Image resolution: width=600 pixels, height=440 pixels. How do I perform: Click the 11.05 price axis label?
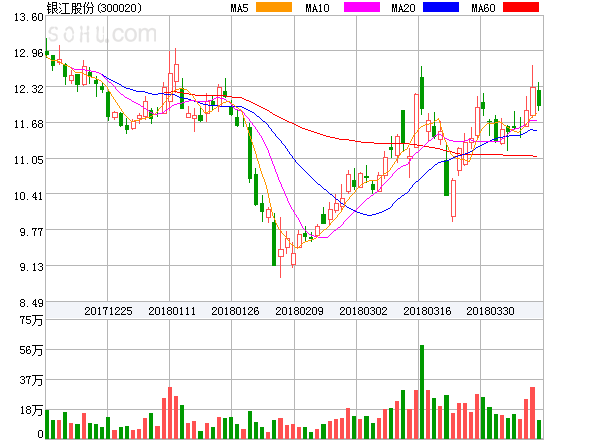coord(29,160)
